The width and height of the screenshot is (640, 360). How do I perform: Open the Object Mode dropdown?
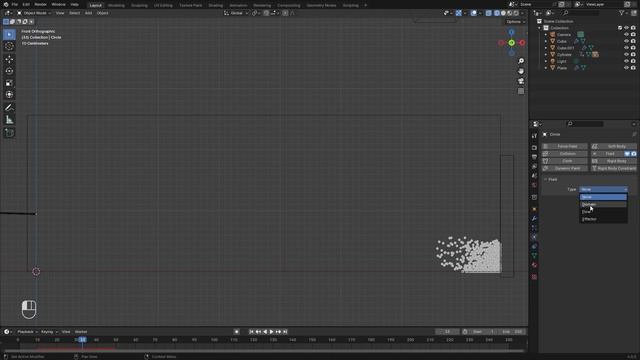34,13
